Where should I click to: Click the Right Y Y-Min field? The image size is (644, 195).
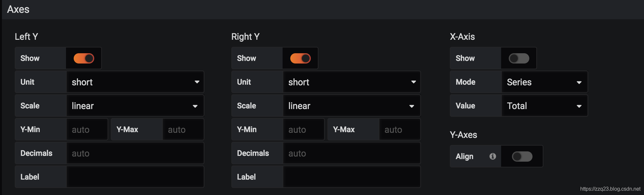(x=303, y=130)
